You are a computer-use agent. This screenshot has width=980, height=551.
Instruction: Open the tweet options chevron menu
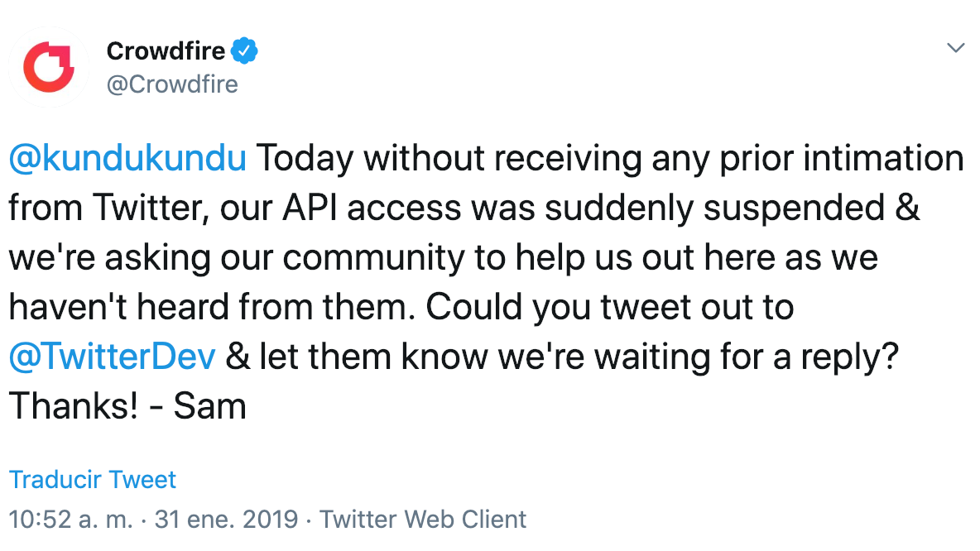pyautogui.click(x=956, y=48)
